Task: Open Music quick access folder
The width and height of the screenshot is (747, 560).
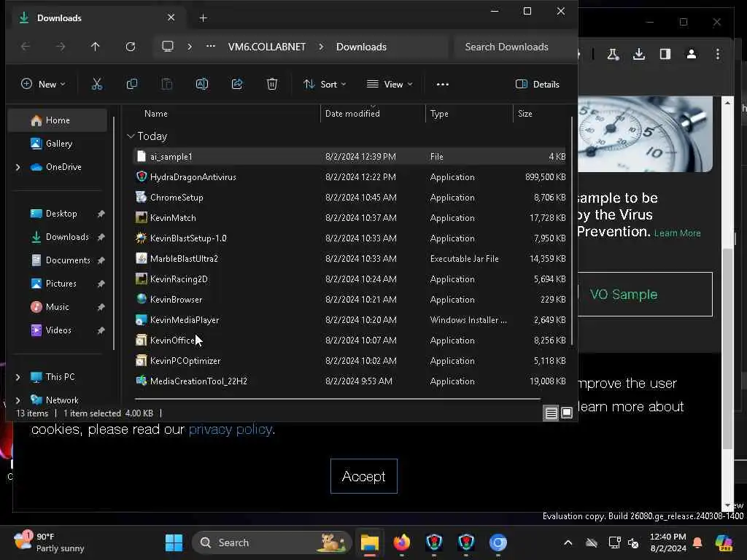Action: [58, 307]
